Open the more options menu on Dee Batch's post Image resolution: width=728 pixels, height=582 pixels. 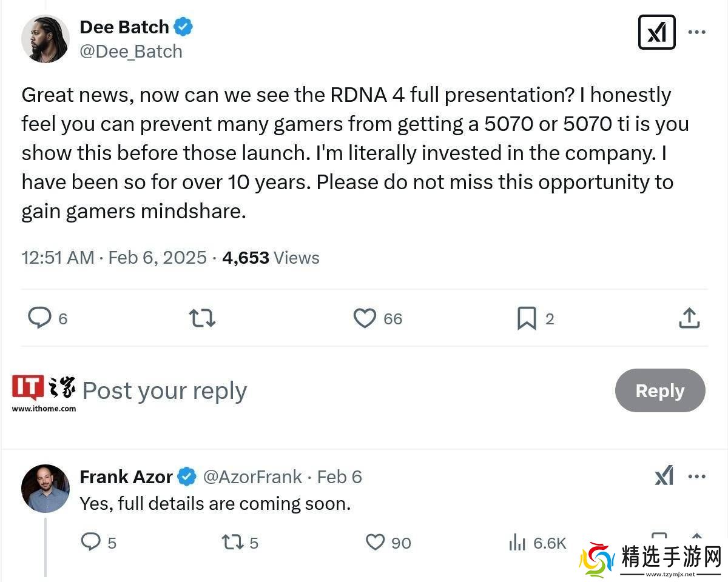(697, 32)
